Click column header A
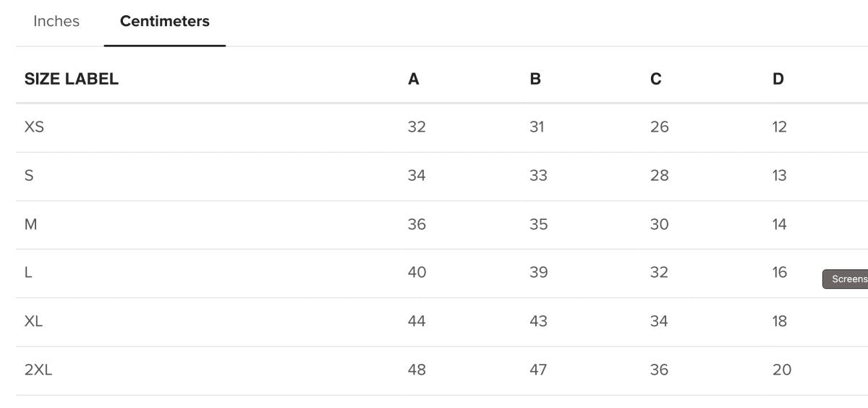 click(x=414, y=80)
